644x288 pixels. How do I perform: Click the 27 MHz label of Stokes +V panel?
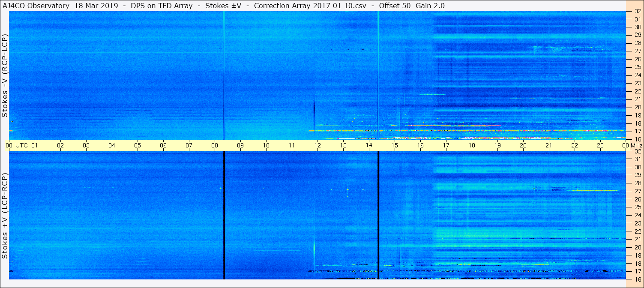[638, 191]
